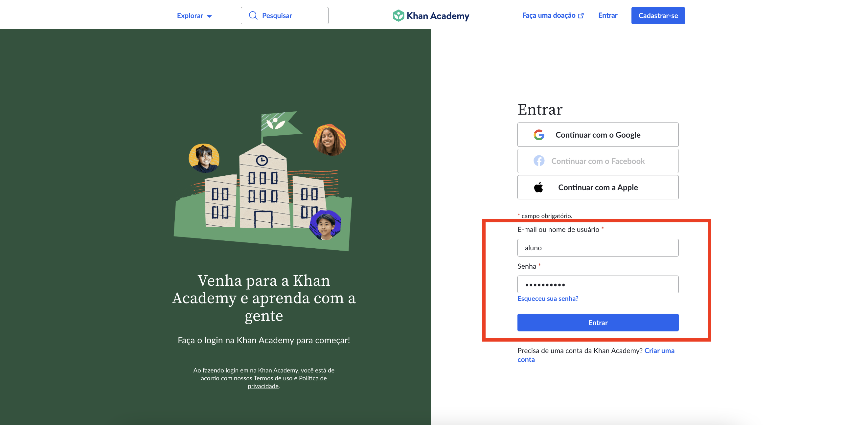Click the 'Faça o login na Khan Academy' text
Screen dimensions: 868x425
tap(264, 340)
